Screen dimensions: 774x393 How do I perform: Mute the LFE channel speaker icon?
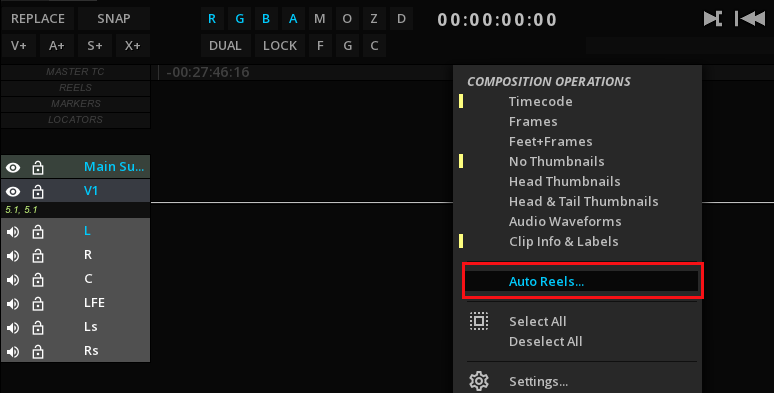coord(13,304)
